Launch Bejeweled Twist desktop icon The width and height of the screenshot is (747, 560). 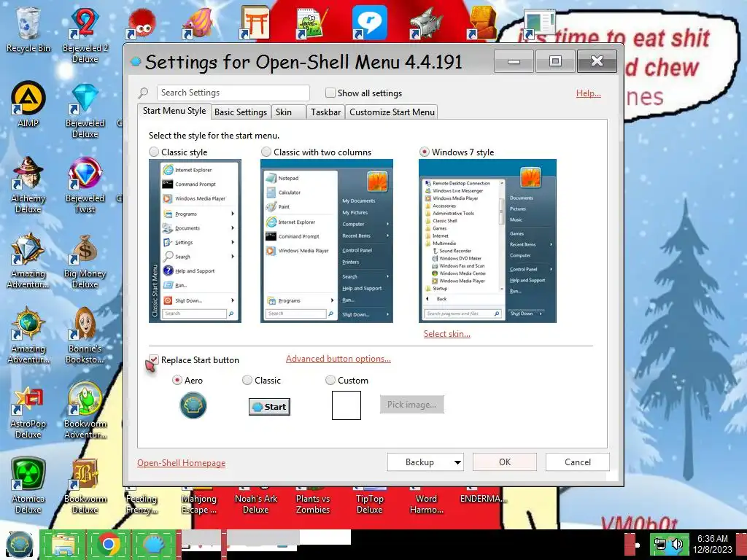coord(85,184)
